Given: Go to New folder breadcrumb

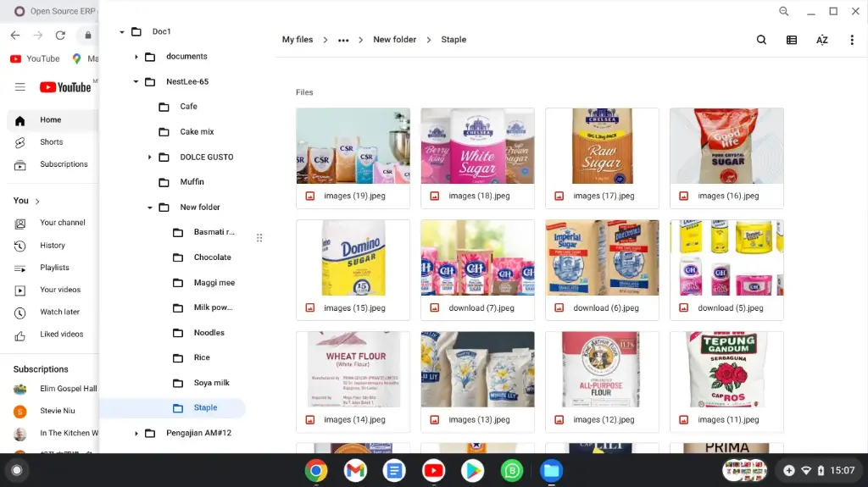Looking at the screenshot, I should click(395, 40).
